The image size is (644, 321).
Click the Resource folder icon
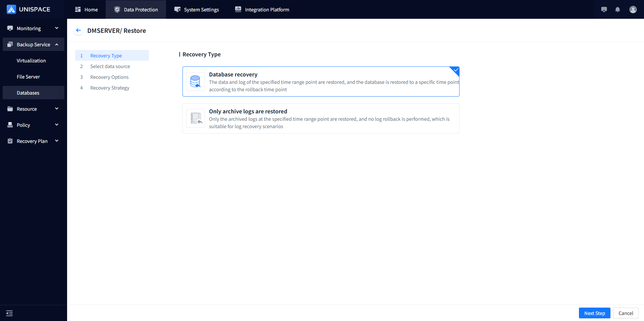10,109
